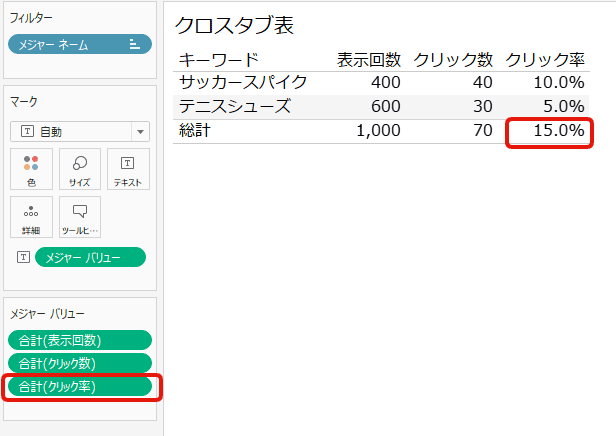616x436 pixels.
Task: Select the メジャー ネーム filter pill
Action: [x=70, y=44]
